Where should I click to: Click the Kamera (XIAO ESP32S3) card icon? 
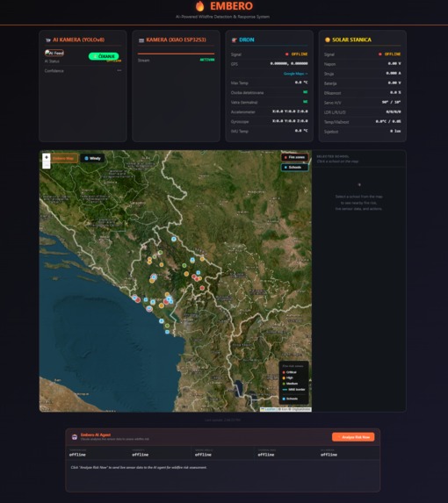pyautogui.click(x=141, y=40)
